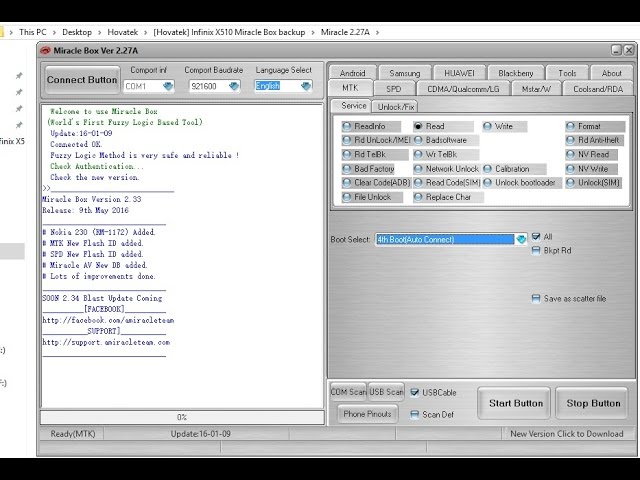Viewport: 640px width, 480px height.
Task: Select the Rd TelBk option
Action: [347, 154]
